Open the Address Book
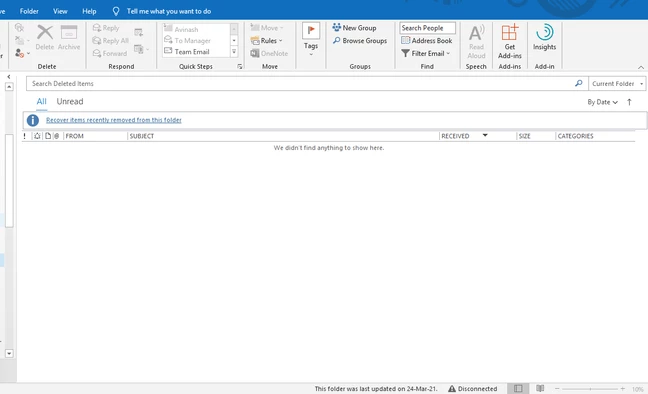 [427, 41]
